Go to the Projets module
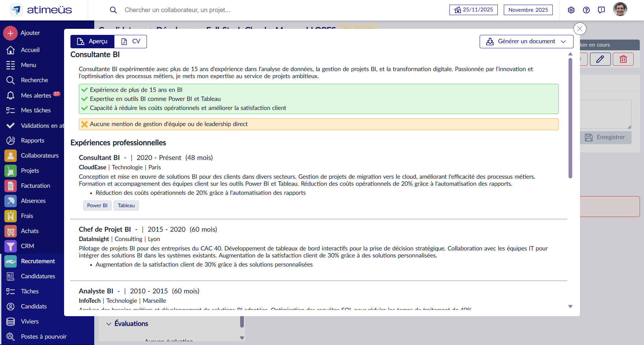Screen dimensions: 644x345 tap(30, 170)
